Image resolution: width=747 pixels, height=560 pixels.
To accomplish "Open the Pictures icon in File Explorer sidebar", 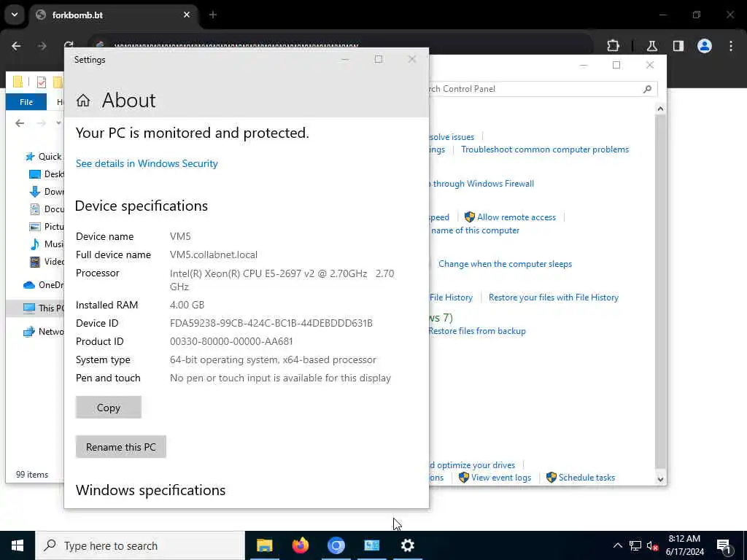I will [x=35, y=227].
